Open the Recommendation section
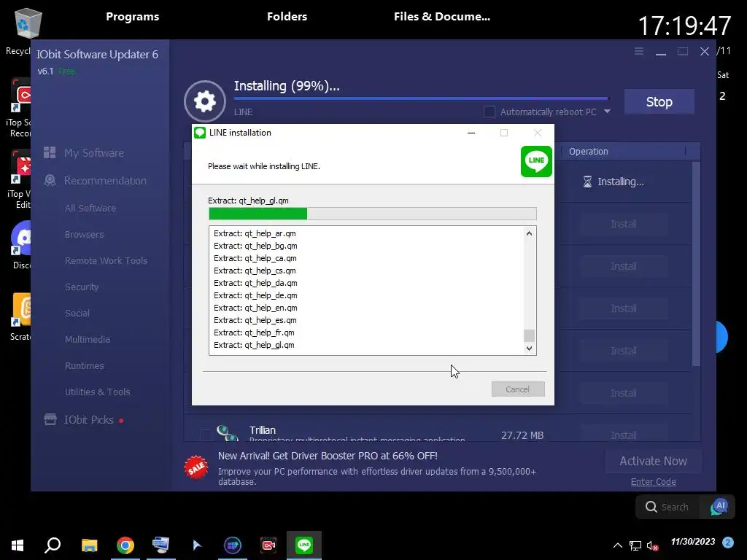This screenshot has height=560, width=747. coord(105,181)
